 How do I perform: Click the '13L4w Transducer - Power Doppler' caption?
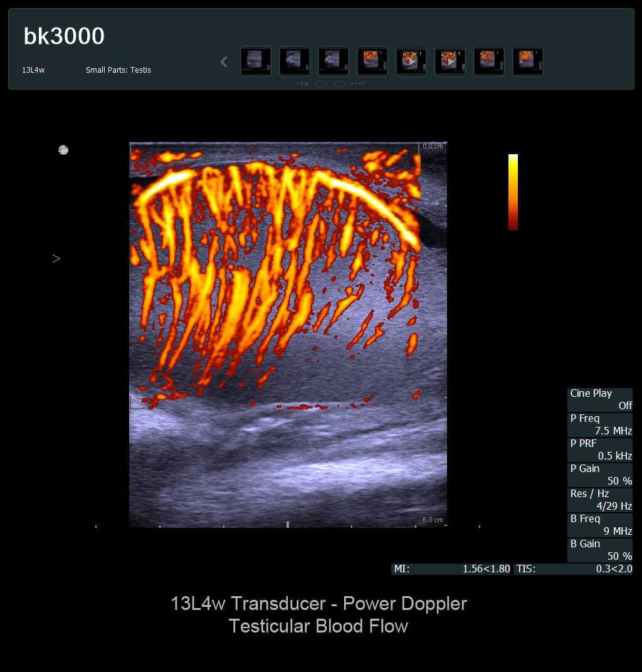[x=318, y=604]
